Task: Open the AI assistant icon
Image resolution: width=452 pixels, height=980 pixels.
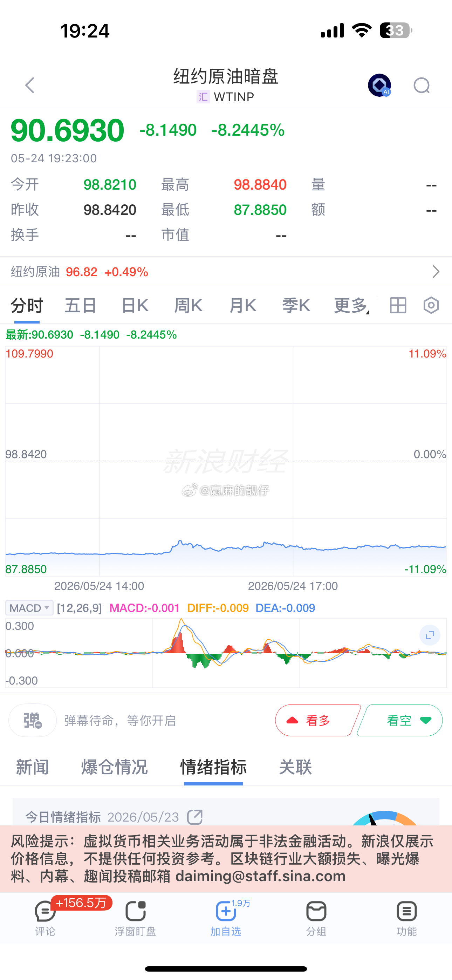Action: tap(379, 85)
